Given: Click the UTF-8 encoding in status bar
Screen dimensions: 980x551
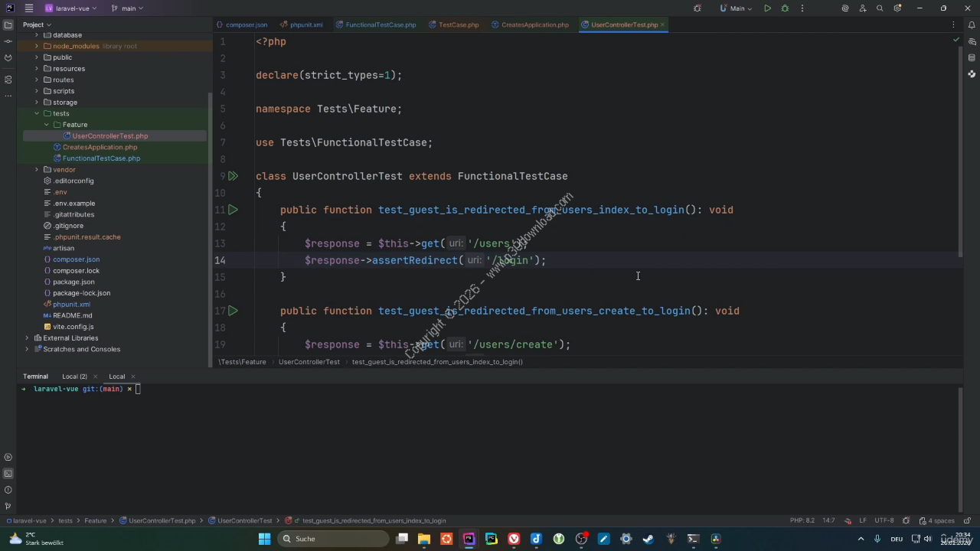Looking at the screenshot, I should 884,520.
